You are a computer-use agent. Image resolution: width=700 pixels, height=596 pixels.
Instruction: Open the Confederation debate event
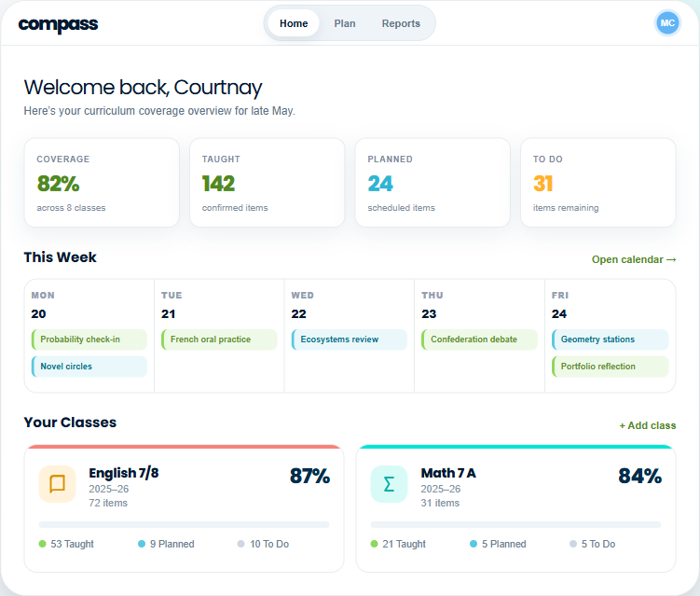pyautogui.click(x=479, y=340)
